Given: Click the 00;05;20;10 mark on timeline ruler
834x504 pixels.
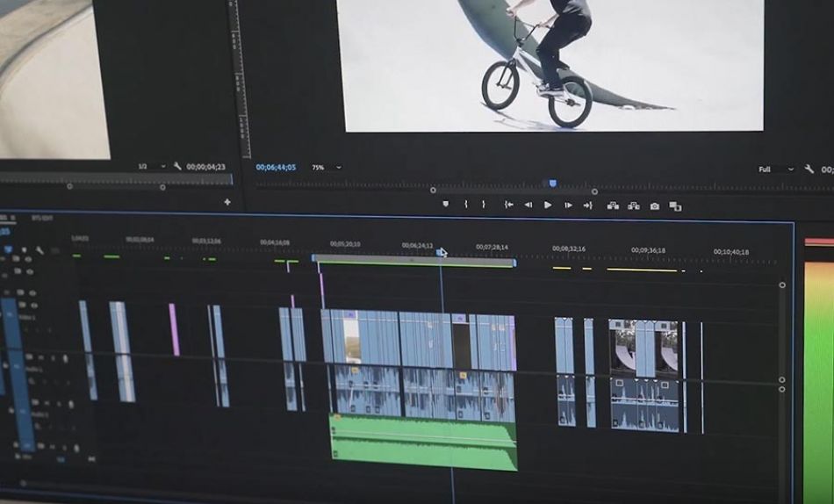Looking at the screenshot, I should point(345,244).
